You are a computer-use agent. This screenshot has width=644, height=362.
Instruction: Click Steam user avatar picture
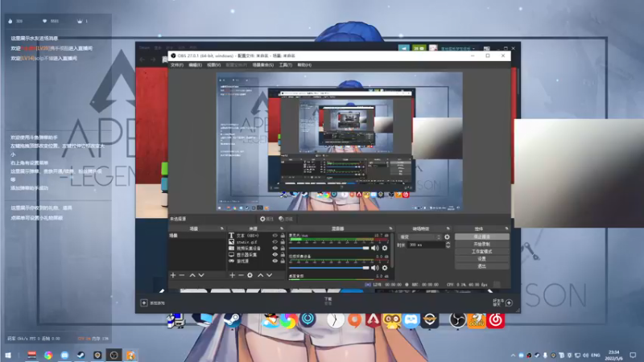tap(433, 48)
